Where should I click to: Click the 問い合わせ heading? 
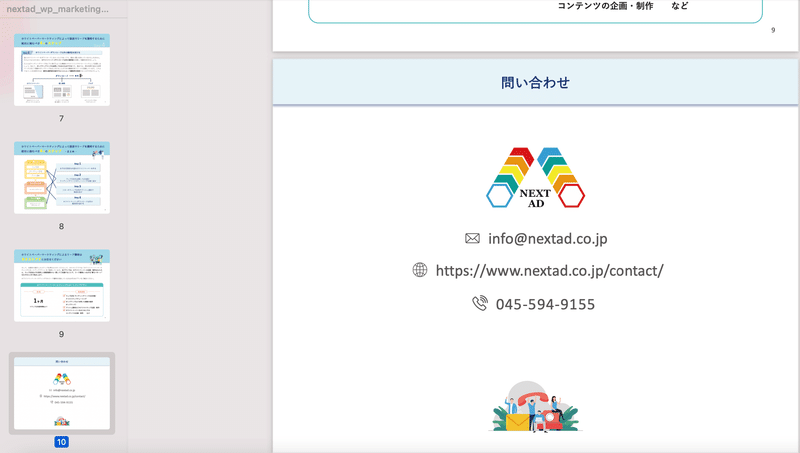[535, 83]
